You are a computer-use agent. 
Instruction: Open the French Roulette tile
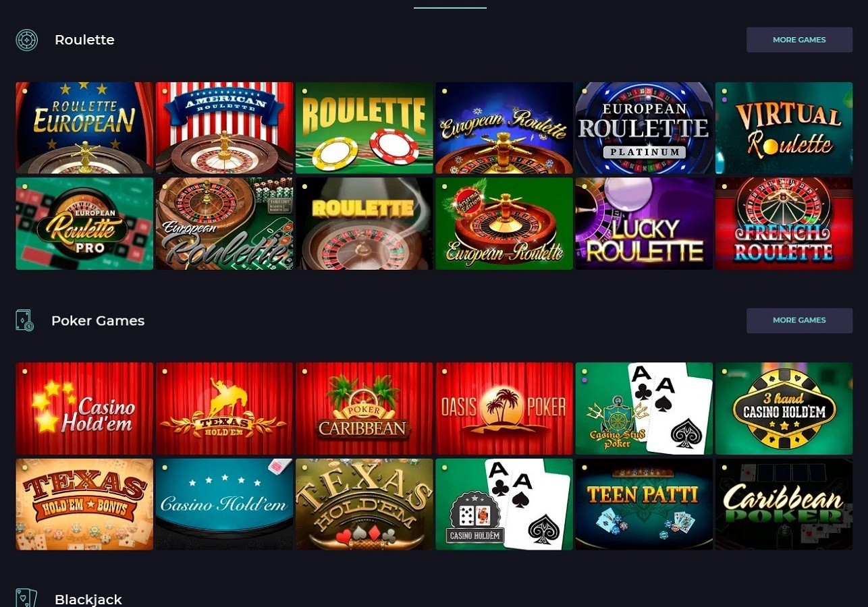(784, 223)
